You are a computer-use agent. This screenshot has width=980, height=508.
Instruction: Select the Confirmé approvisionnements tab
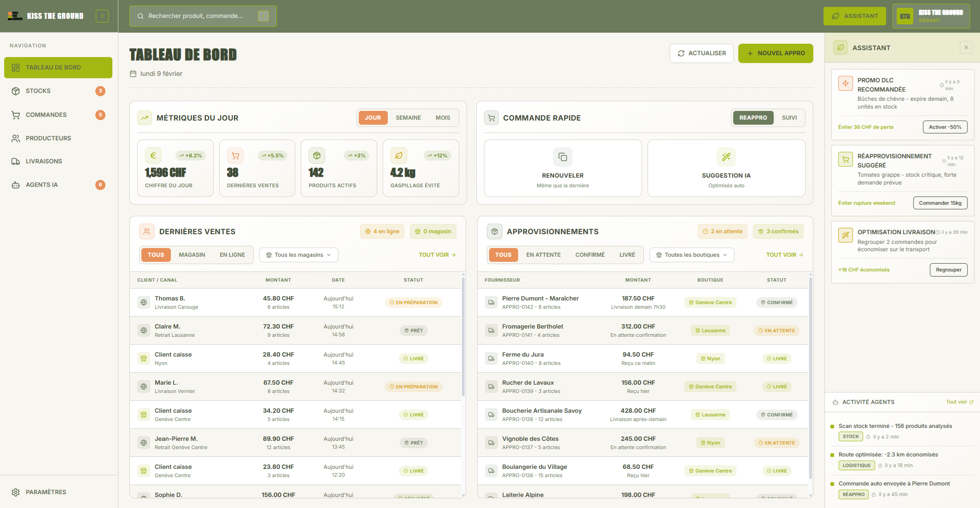[589, 255]
